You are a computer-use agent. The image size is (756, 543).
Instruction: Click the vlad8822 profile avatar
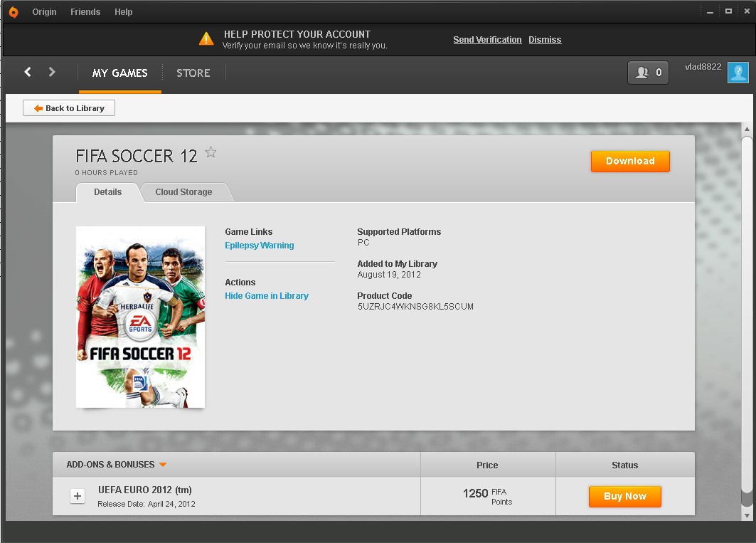click(738, 73)
